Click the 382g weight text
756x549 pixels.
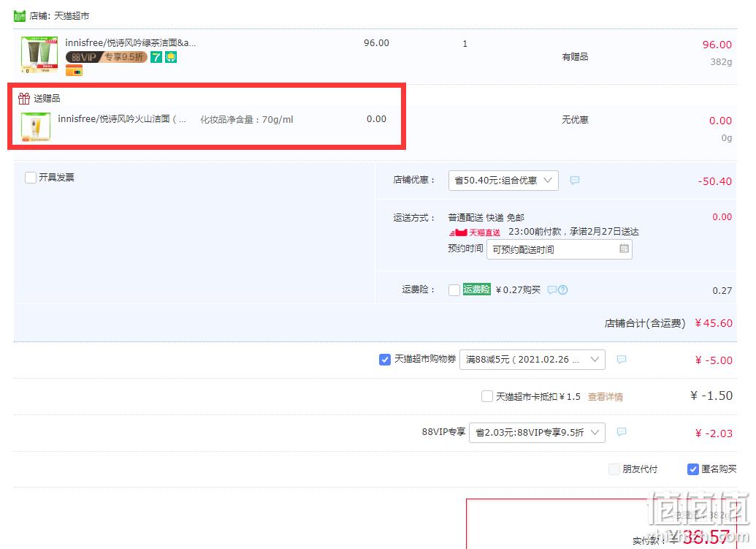[x=721, y=61]
